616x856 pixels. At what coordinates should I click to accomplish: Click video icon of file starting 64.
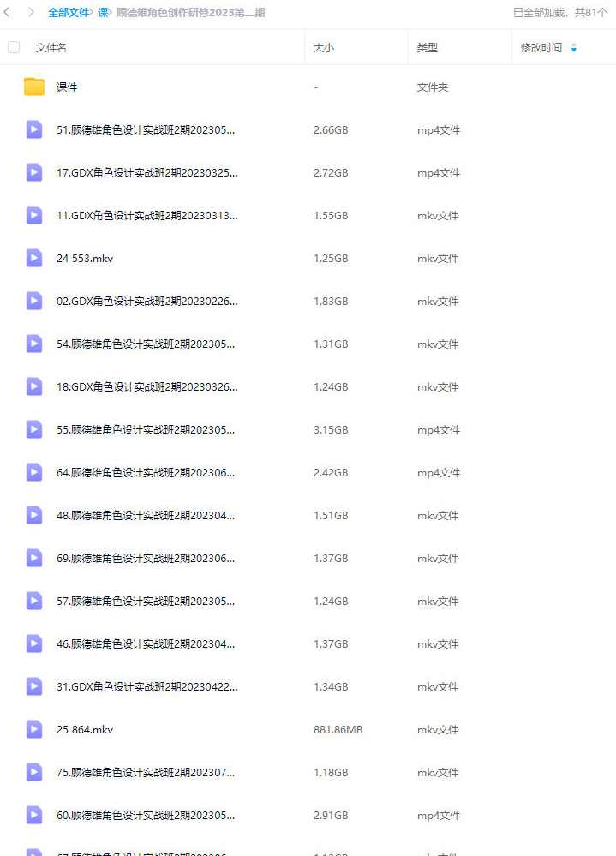33,472
